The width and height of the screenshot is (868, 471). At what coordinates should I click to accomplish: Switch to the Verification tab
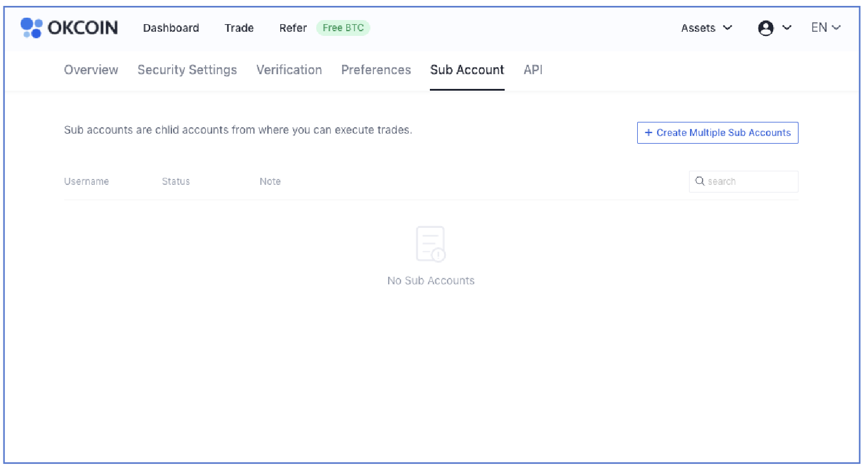coord(289,70)
